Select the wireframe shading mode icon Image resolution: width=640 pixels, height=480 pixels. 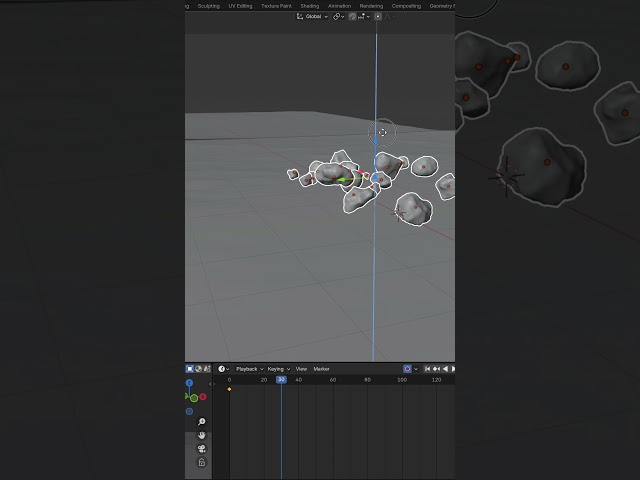point(190,369)
